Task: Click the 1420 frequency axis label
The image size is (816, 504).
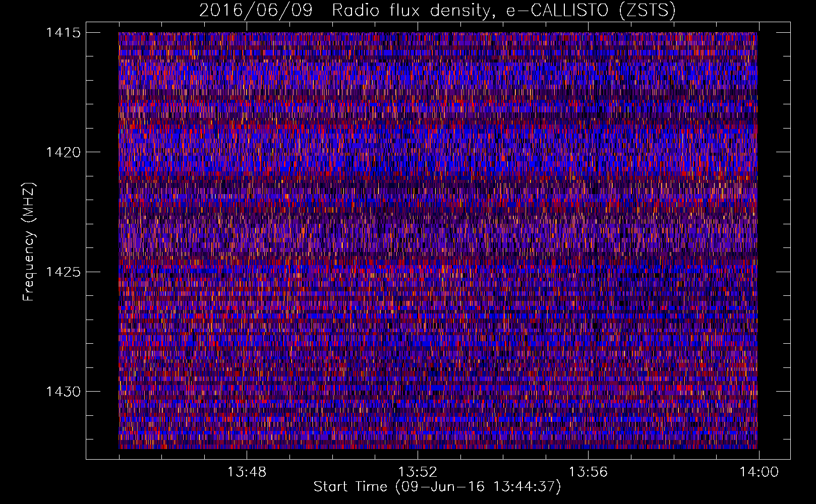Action: tap(63, 152)
